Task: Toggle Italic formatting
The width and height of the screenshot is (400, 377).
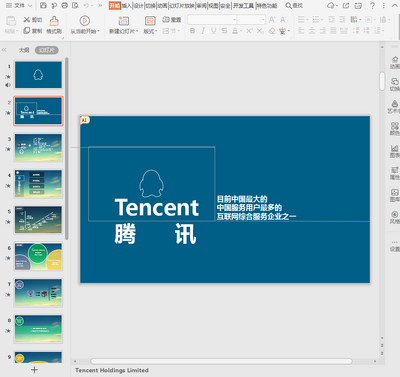Action: point(203,31)
